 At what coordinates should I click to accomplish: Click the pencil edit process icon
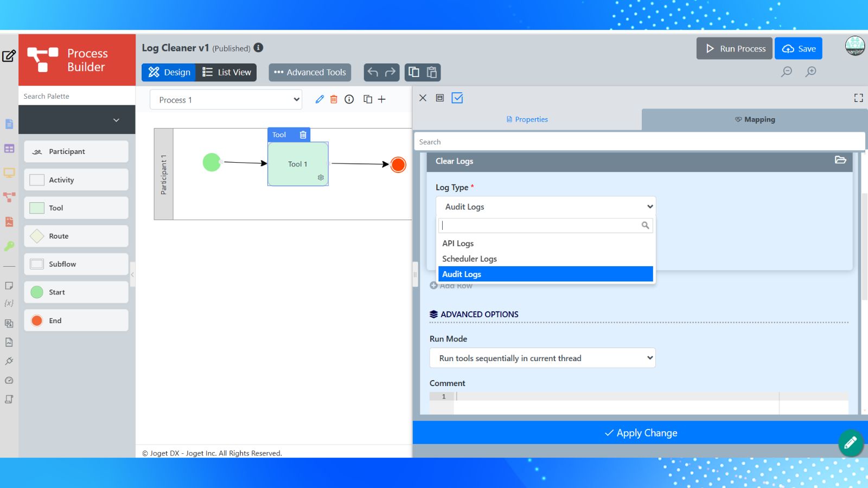[320, 99]
